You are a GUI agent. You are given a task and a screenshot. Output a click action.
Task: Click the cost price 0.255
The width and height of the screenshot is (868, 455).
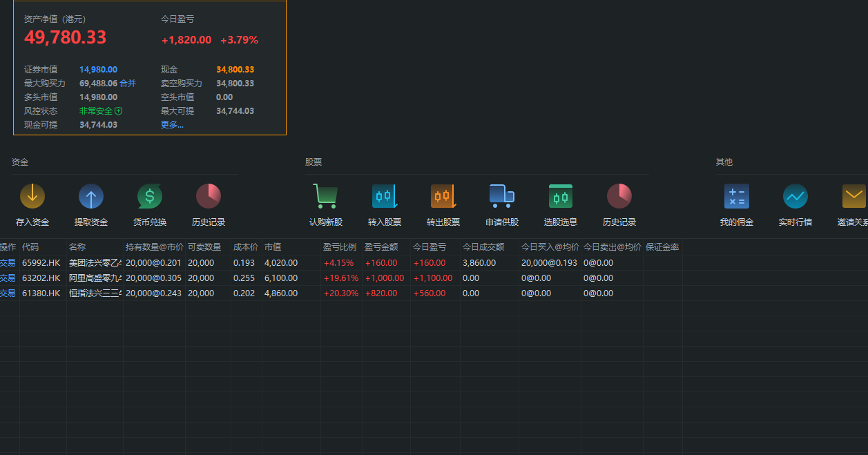(x=244, y=278)
